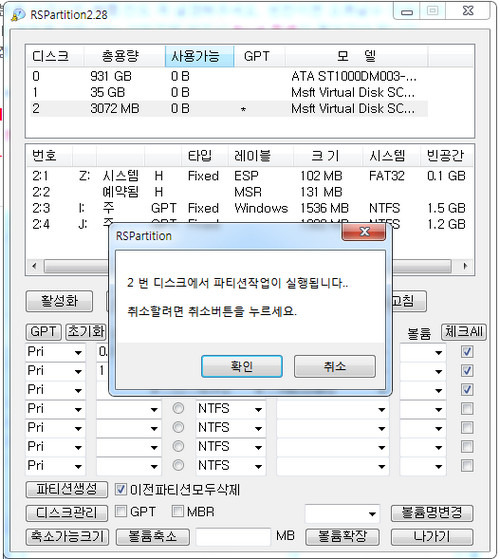Open the seventh row Pri type dropdown

click(x=78, y=466)
